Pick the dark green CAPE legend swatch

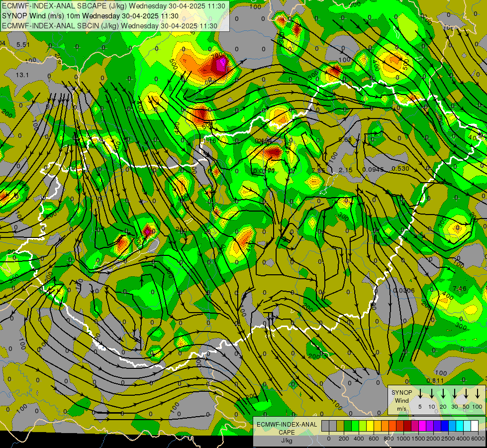tap(348, 426)
